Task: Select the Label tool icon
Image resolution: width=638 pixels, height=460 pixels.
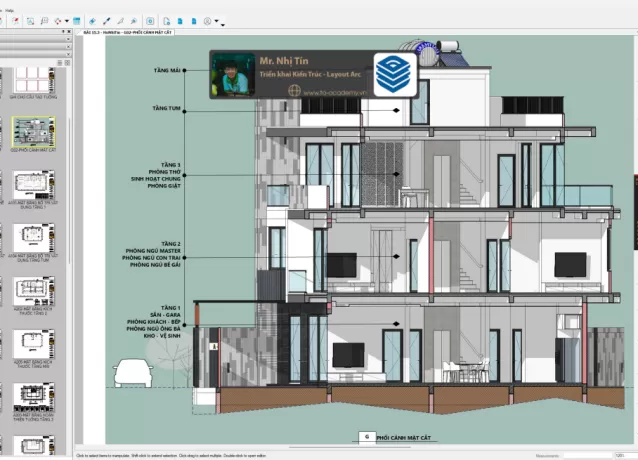Action: [x=44, y=21]
